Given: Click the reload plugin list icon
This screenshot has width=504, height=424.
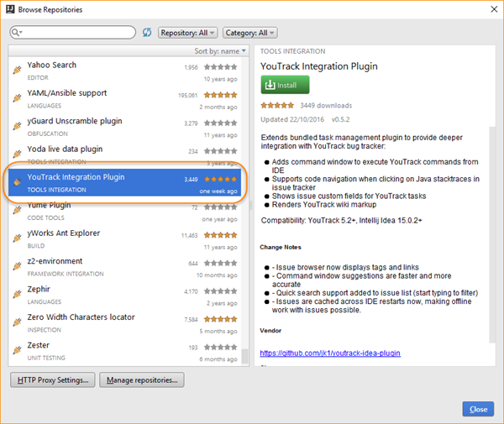Looking at the screenshot, I should point(147,33).
